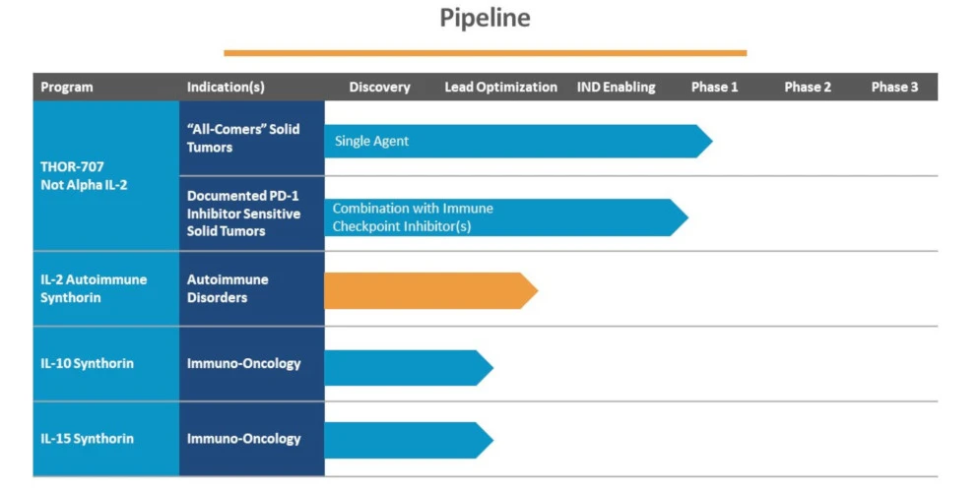Click the IL-2 Autoimmune Synthorin program cell
The image size is (980, 490).
click(x=105, y=288)
